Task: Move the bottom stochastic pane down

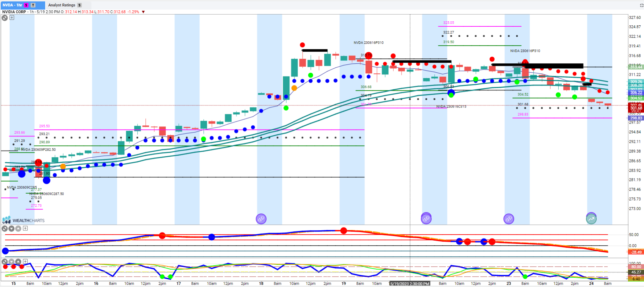Action: pyautogui.click(x=11, y=261)
